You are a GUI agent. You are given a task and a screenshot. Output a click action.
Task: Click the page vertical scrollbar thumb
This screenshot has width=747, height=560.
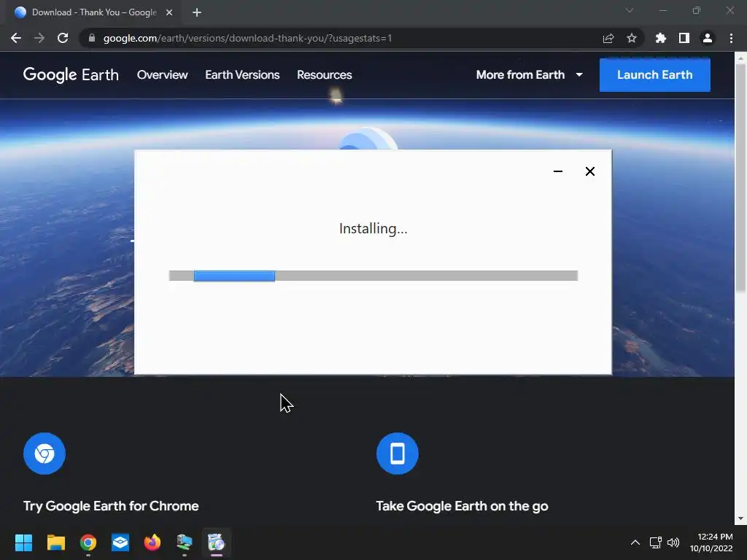pyautogui.click(x=740, y=177)
